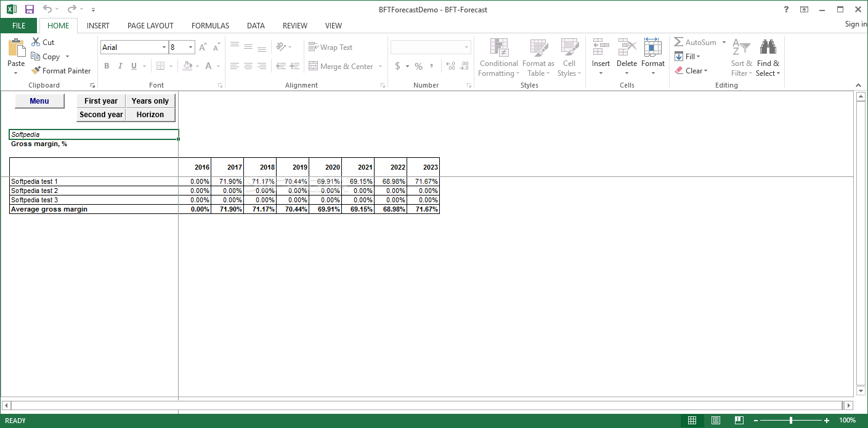Screen dimensions: 868x428
Task: Apply accounting dollar number format
Action: point(398,66)
